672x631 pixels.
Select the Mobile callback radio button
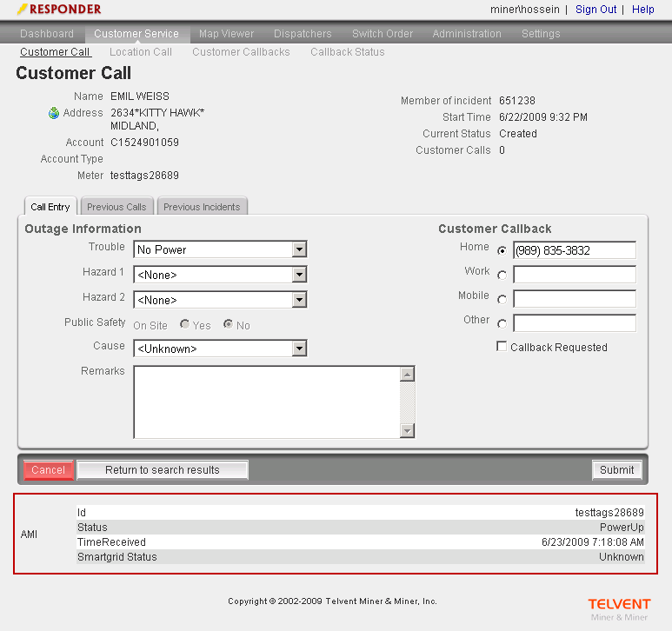point(502,300)
